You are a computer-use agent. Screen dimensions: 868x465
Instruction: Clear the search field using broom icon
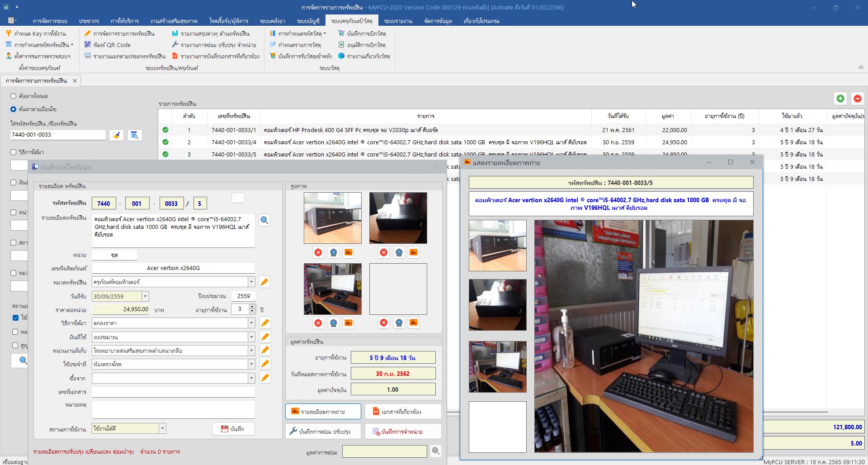pyautogui.click(x=117, y=135)
